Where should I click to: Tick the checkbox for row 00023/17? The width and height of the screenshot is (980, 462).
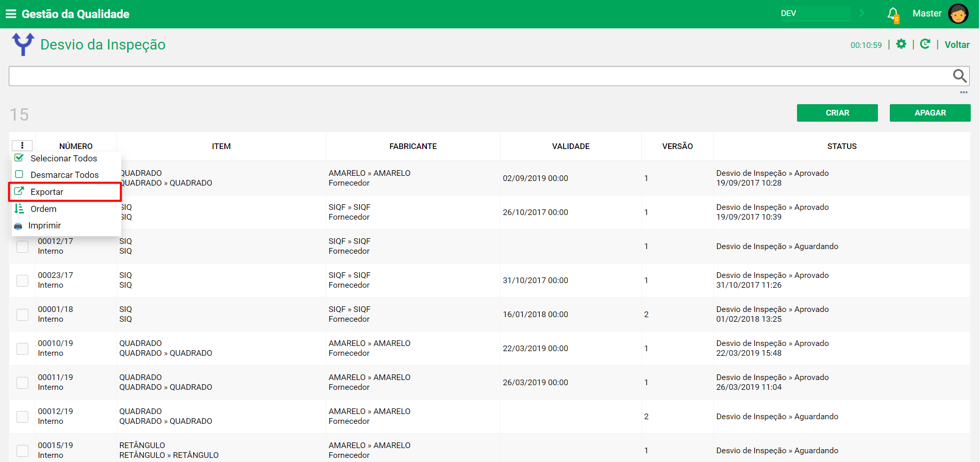[x=23, y=280]
